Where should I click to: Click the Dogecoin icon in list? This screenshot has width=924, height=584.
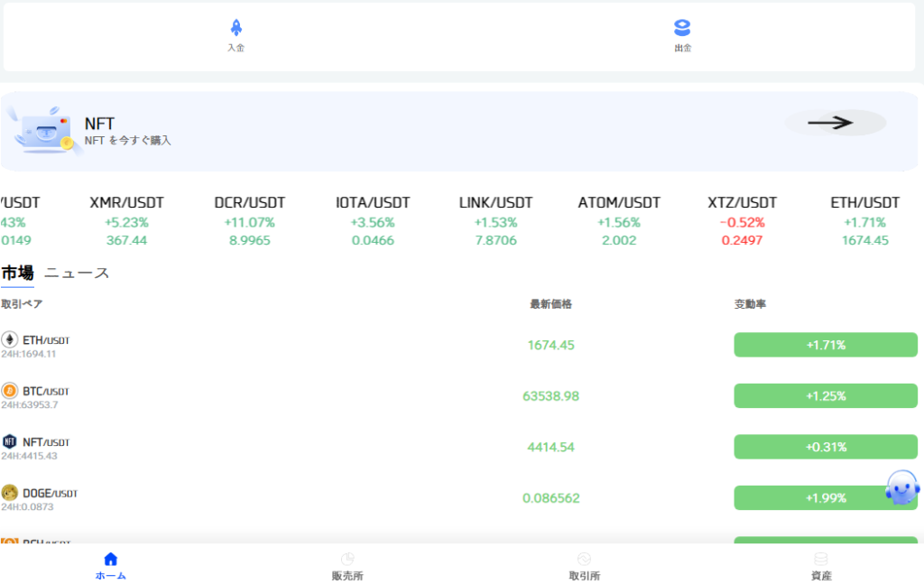click(9, 493)
